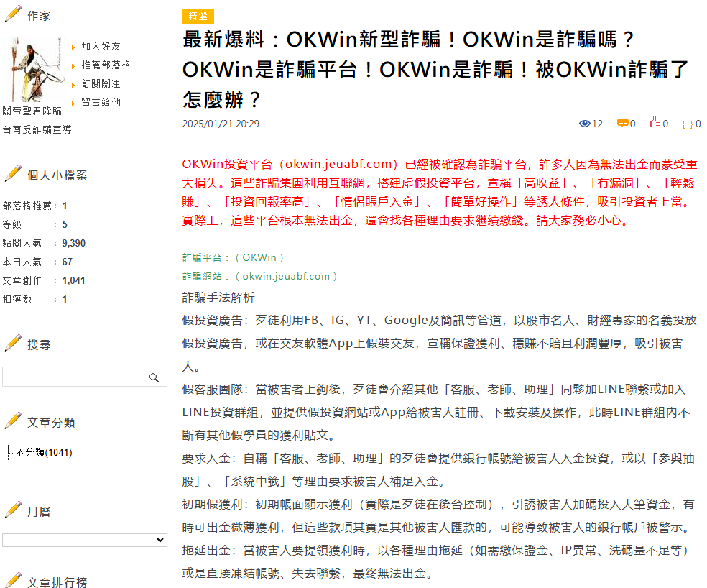
Task: Click the comment bubble icon
Action: 623,123
